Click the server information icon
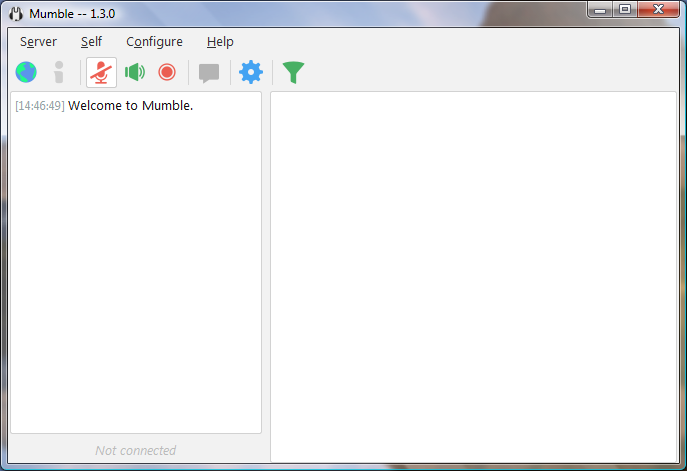Screen dimensions: 687x471 pos(59,72)
